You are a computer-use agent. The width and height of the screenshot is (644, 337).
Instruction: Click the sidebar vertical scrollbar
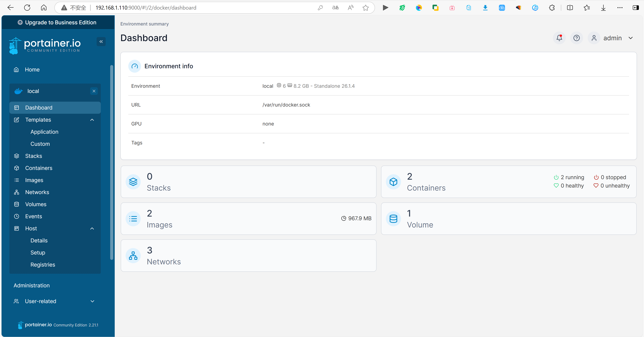tap(112, 163)
